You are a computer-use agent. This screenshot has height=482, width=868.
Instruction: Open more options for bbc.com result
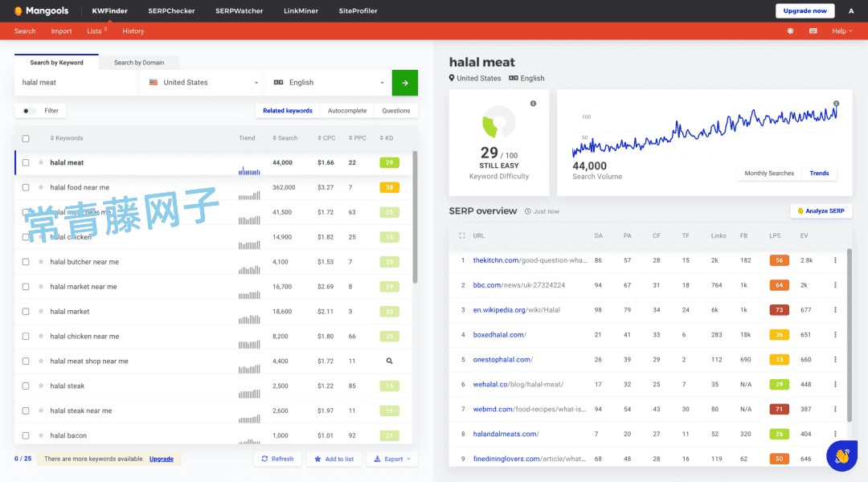(835, 285)
